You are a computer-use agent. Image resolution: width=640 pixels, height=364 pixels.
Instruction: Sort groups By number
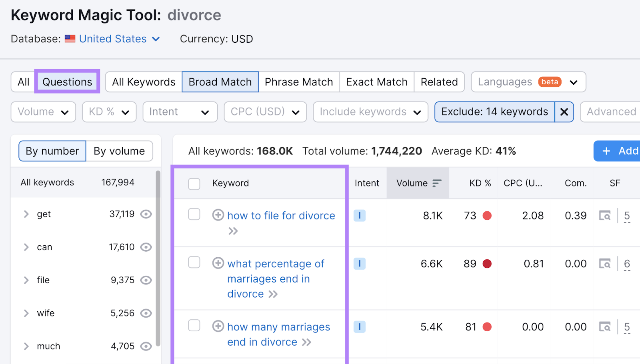[52, 151]
